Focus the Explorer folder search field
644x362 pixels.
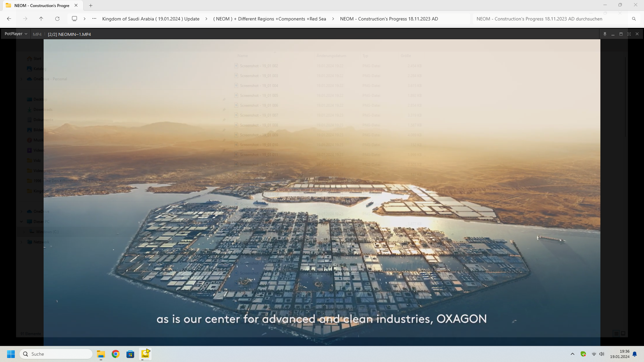point(550,19)
